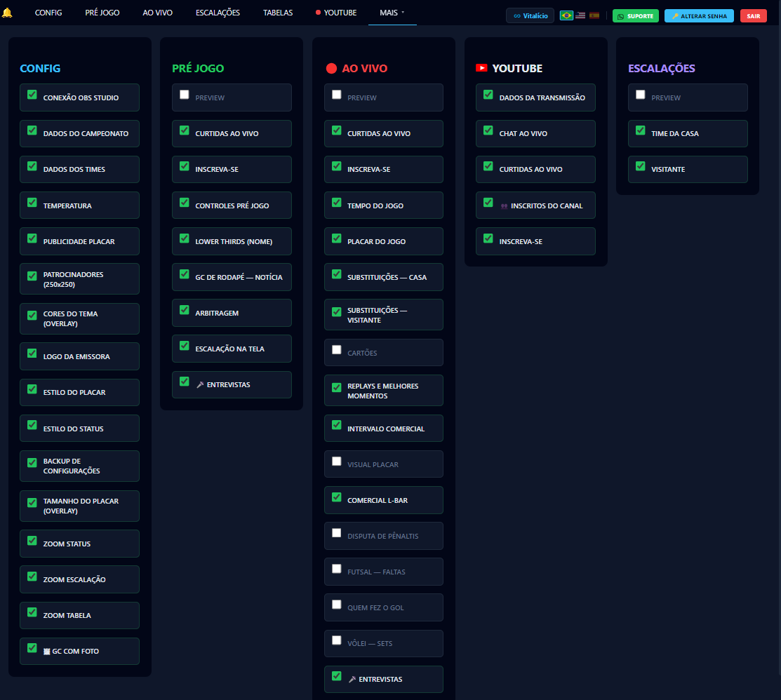The width and height of the screenshot is (781, 700).
Task: Check the Vôlei — Sets checkbox
Action: point(337,641)
